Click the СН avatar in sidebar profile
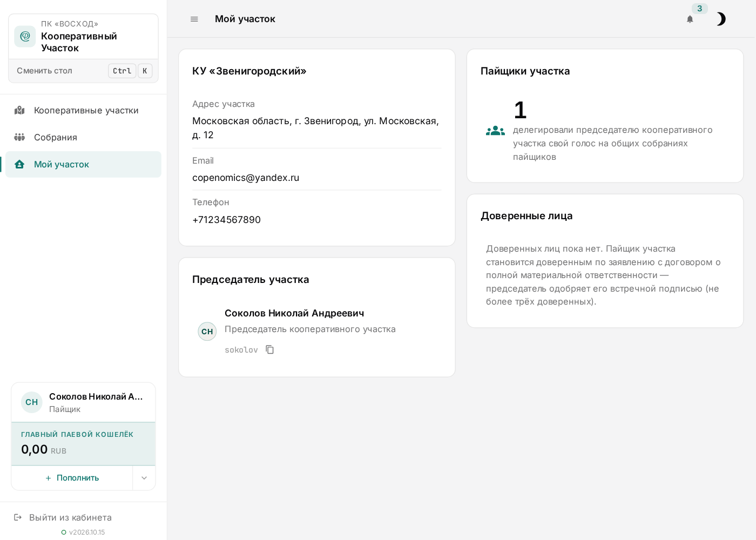 pyautogui.click(x=32, y=402)
